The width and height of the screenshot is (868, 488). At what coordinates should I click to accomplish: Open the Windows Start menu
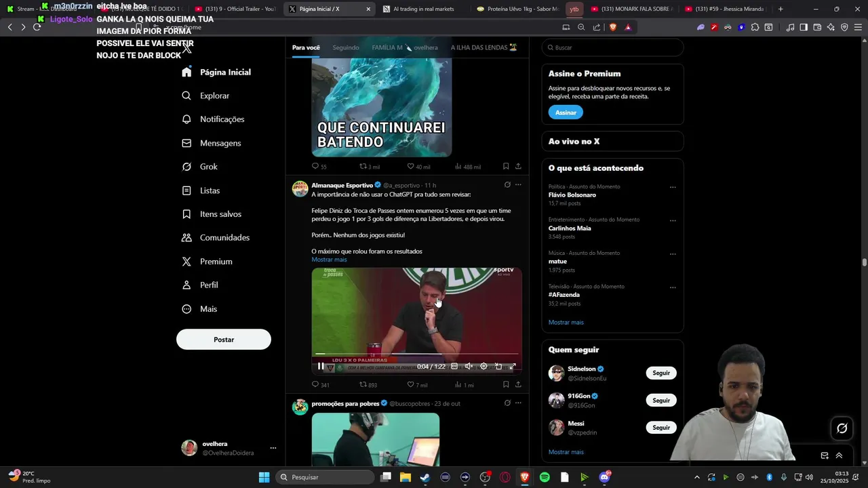tap(264, 477)
